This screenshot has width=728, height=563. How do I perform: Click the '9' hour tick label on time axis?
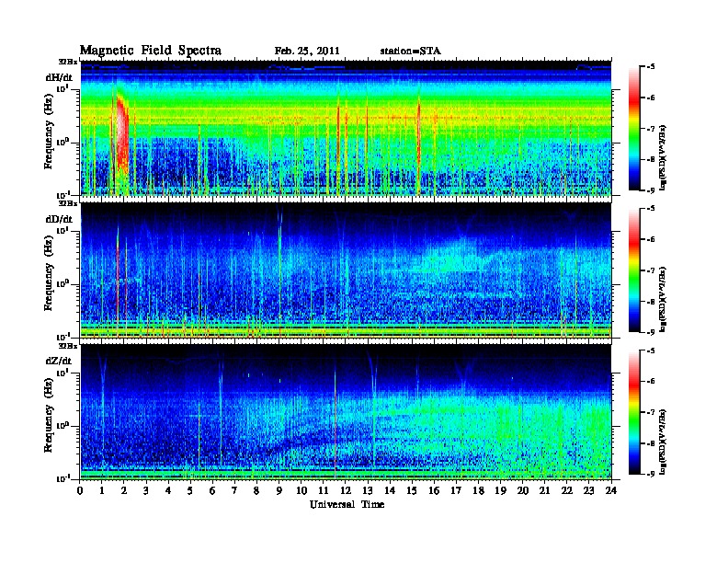point(279,490)
